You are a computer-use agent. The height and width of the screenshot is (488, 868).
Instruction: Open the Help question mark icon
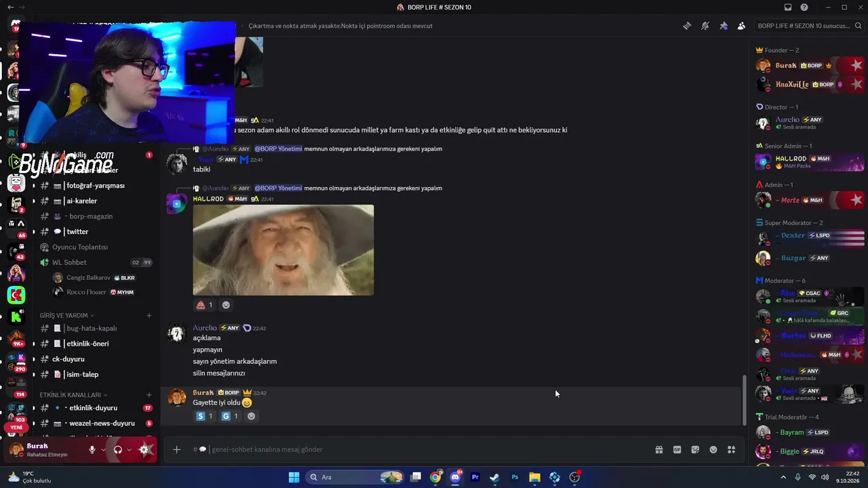coord(804,7)
